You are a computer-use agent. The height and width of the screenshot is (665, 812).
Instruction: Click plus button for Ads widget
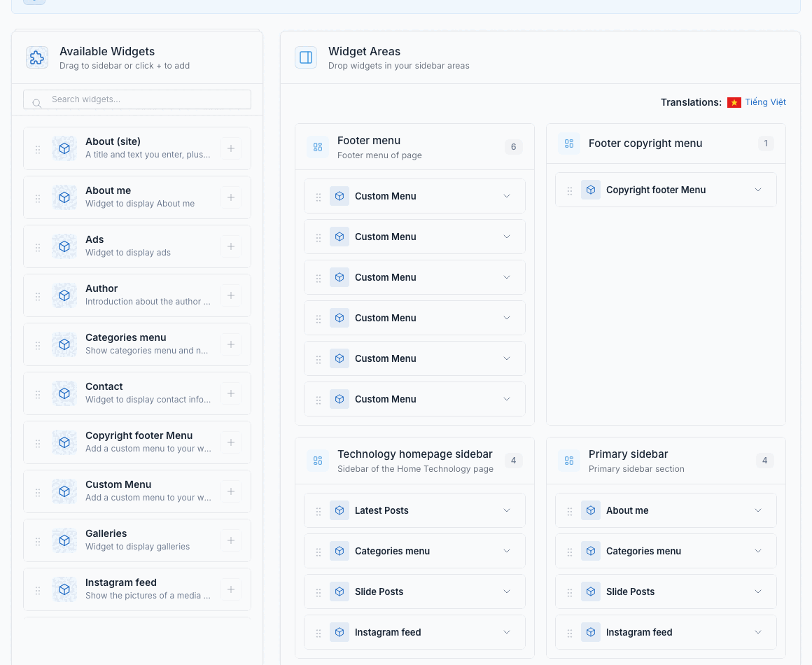pos(231,246)
